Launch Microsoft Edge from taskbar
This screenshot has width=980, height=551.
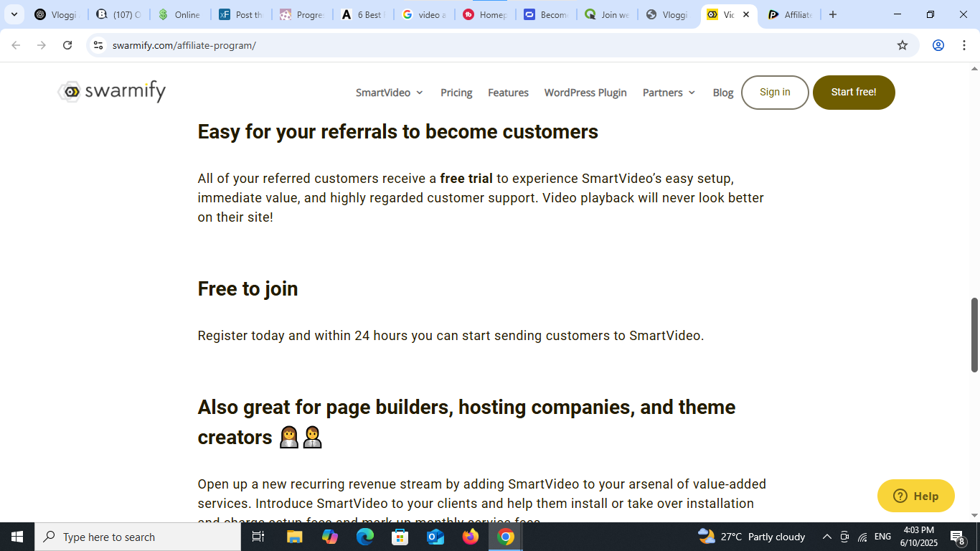click(365, 537)
